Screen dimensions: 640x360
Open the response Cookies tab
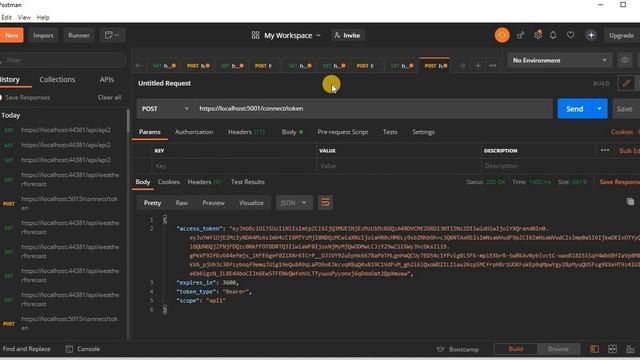(x=169, y=182)
